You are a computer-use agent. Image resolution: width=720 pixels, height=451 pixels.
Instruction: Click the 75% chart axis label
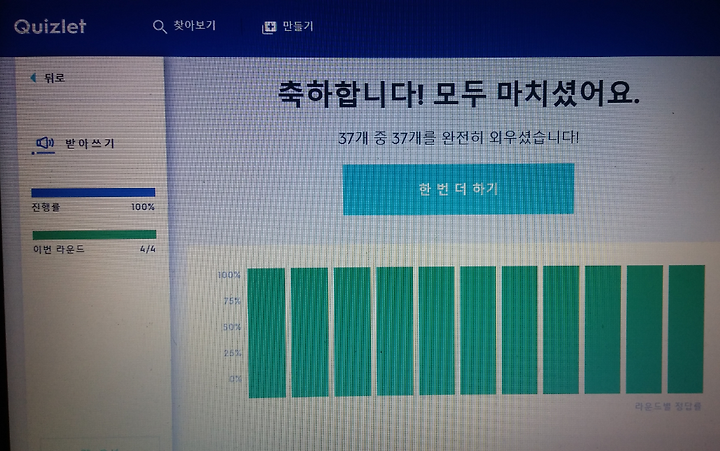tap(232, 301)
